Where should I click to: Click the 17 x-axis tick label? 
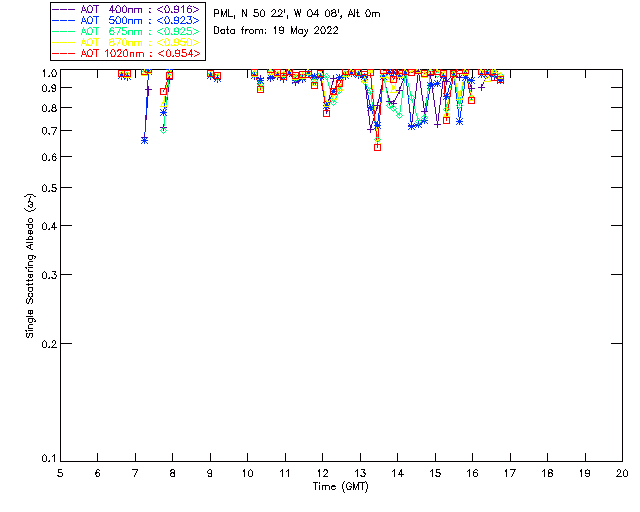click(x=509, y=473)
